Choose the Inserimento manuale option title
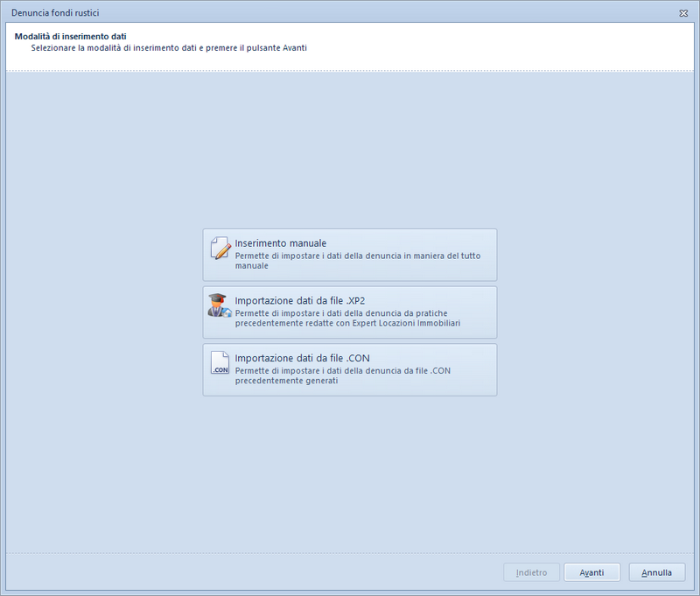 [280, 243]
